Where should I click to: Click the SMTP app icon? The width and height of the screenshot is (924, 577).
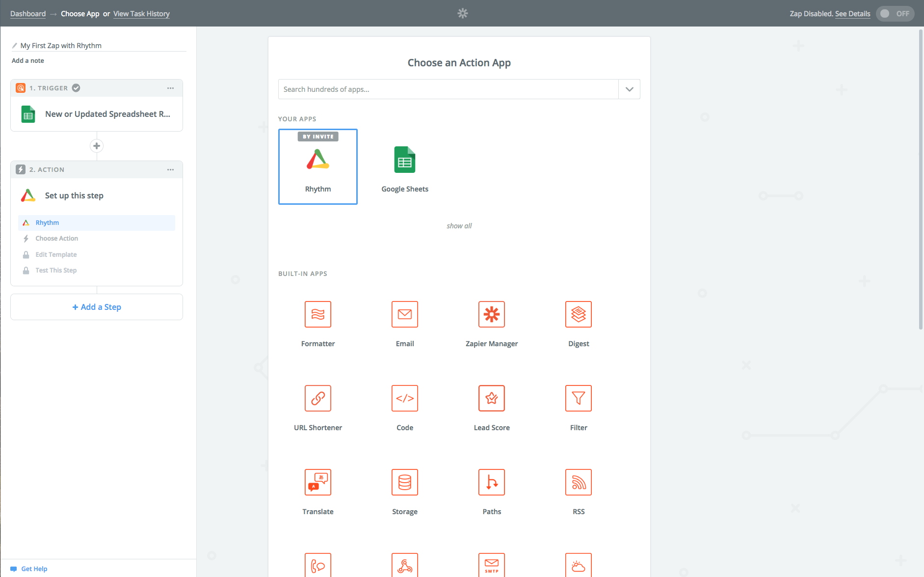[x=492, y=565]
